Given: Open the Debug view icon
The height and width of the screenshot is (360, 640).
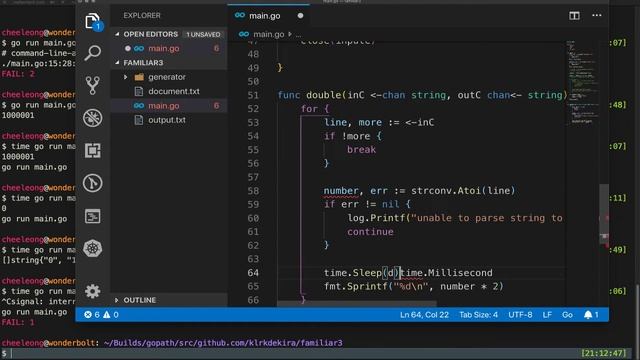Looking at the screenshot, I should pyautogui.click(x=93, y=118).
